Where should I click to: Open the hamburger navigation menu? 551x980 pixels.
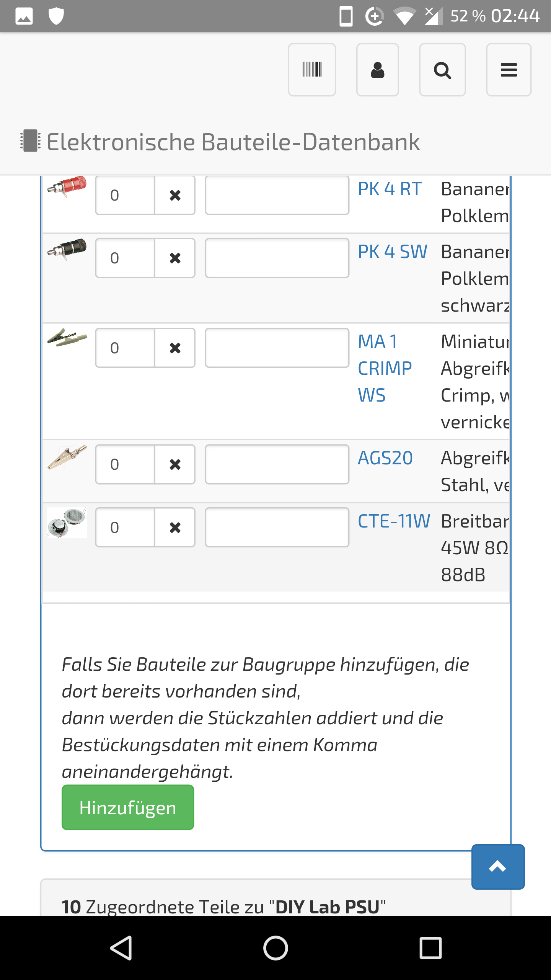509,70
